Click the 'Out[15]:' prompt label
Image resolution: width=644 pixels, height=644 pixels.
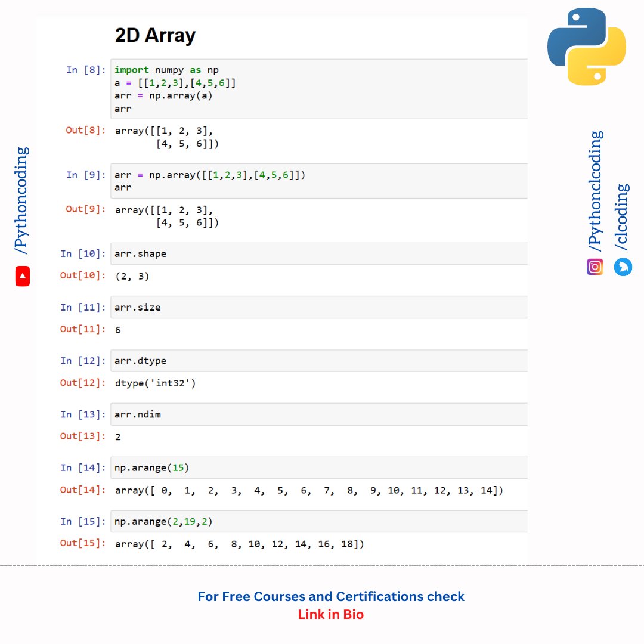point(83,543)
